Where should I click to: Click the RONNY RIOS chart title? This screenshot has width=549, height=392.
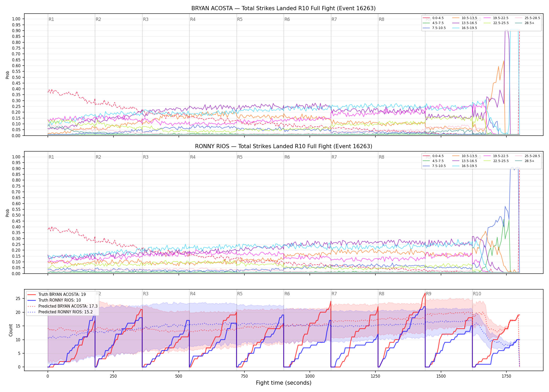pyautogui.click(x=283, y=146)
